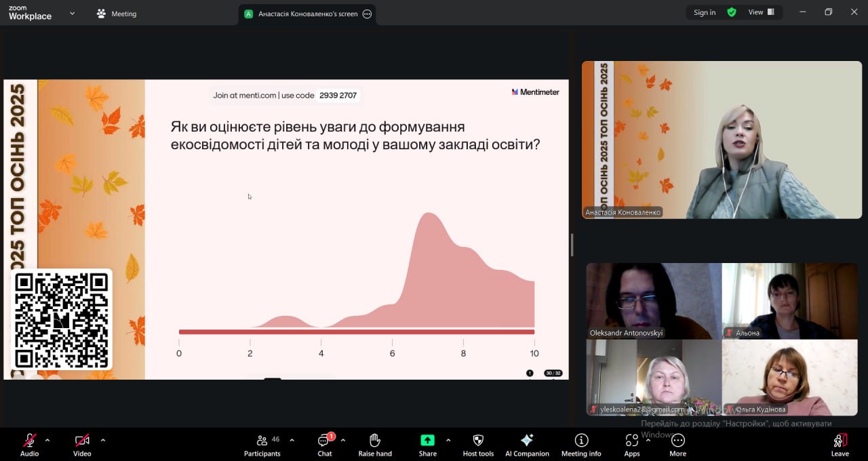Click the Raise hand icon

point(375,445)
